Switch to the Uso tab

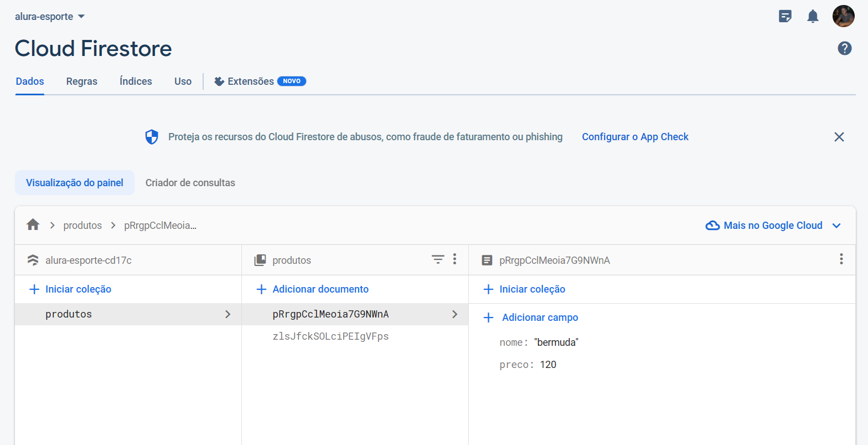(183, 81)
